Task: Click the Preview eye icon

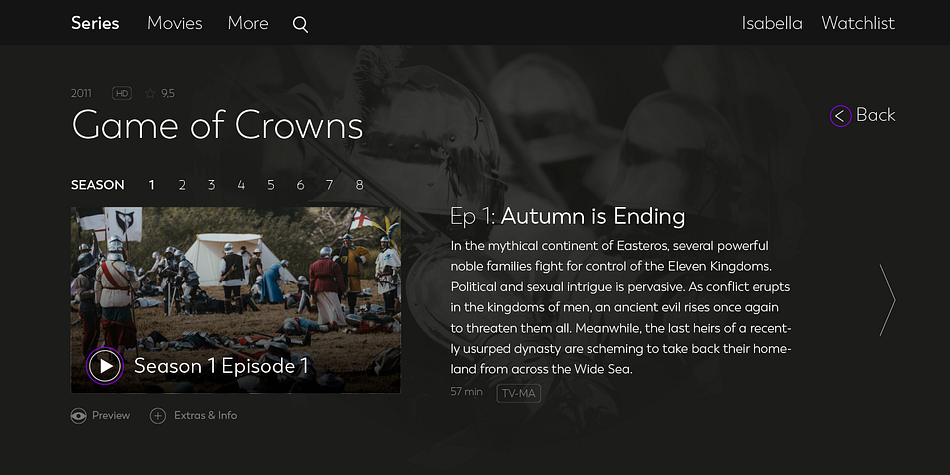Action: (x=78, y=416)
